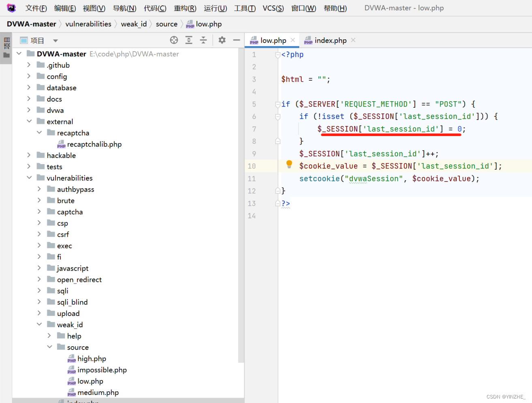The height and width of the screenshot is (403, 532).
Task: Select medium.php in the project tree
Action: (93, 392)
